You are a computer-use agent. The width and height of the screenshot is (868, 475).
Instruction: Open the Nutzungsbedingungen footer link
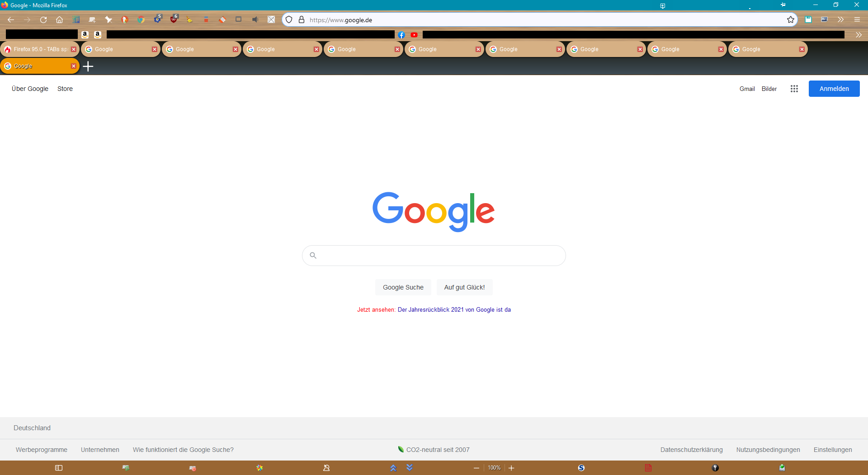tap(768, 450)
